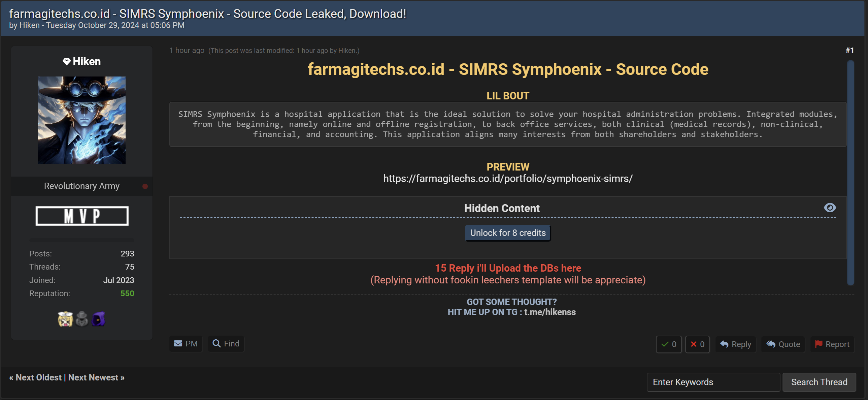The height and width of the screenshot is (400, 868).
Task: Click the Find magnifying glass icon
Action: pyautogui.click(x=216, y=343)
